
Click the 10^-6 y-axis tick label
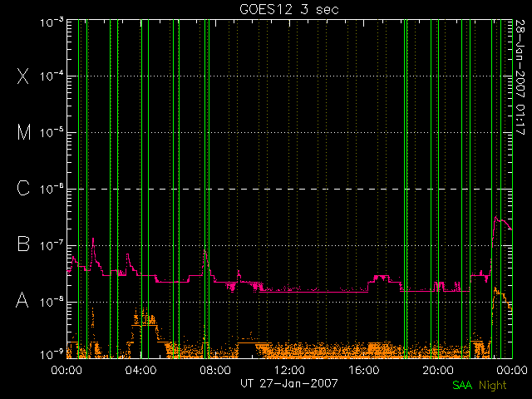(x=52, y=189)
